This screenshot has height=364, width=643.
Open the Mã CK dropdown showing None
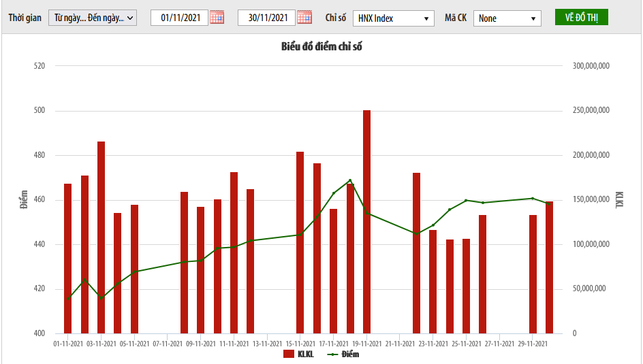click(x=507, y=18)
